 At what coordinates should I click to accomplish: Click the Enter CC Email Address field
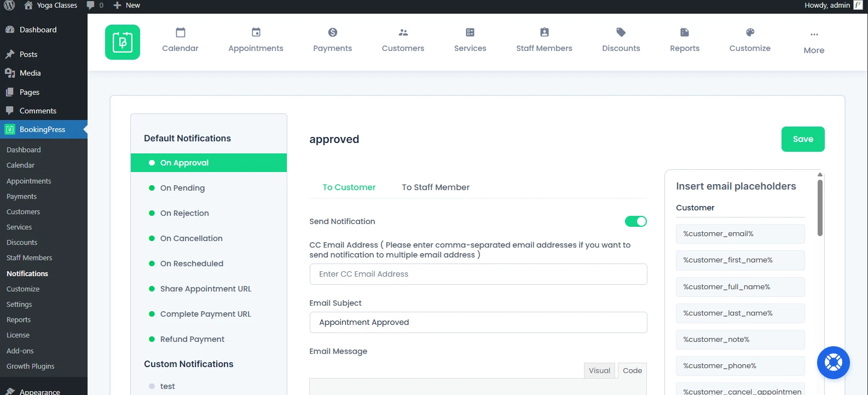pyautogui.click(x=478, y=274)
